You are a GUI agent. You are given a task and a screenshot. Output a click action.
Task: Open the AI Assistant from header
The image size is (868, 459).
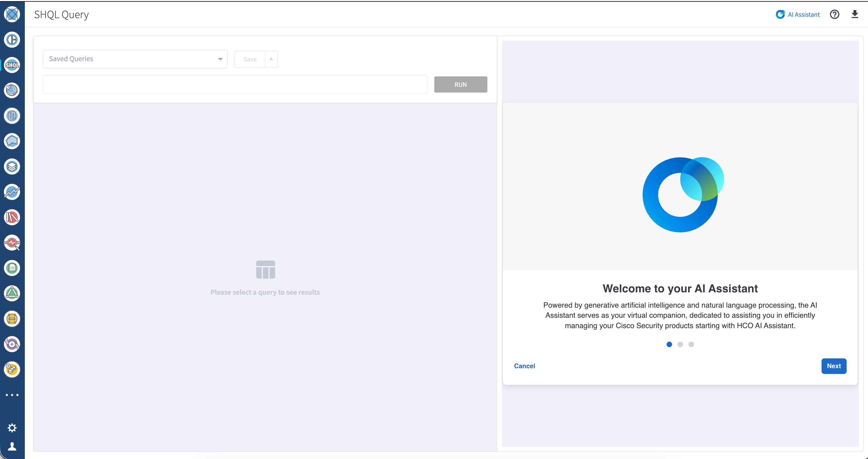[798, 14]
